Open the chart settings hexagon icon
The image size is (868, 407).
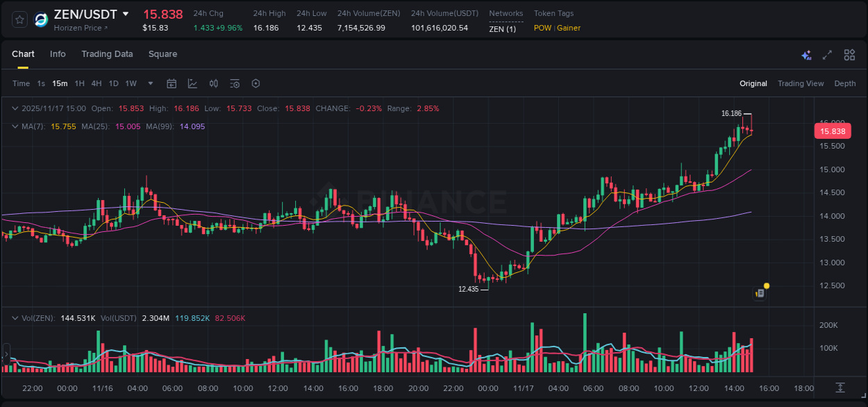point(256,83)
